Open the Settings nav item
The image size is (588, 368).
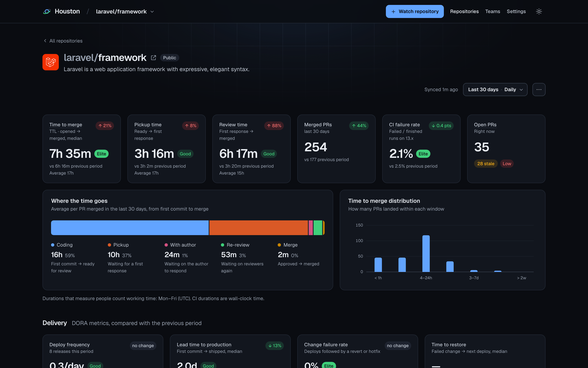click(x=516, y=11)
